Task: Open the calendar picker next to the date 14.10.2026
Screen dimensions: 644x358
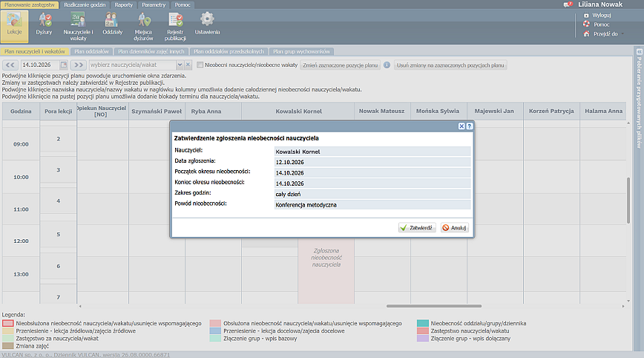Action: point(64,65)
